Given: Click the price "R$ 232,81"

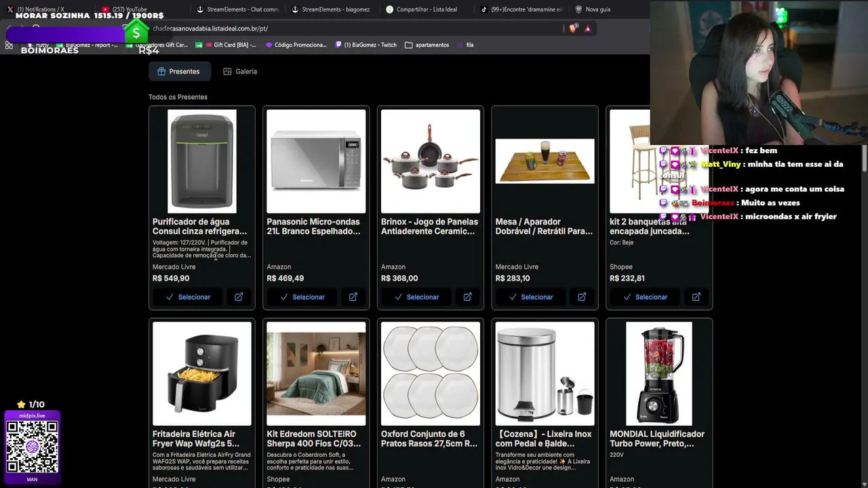Looking at the screenshot, I should (627, 279).
